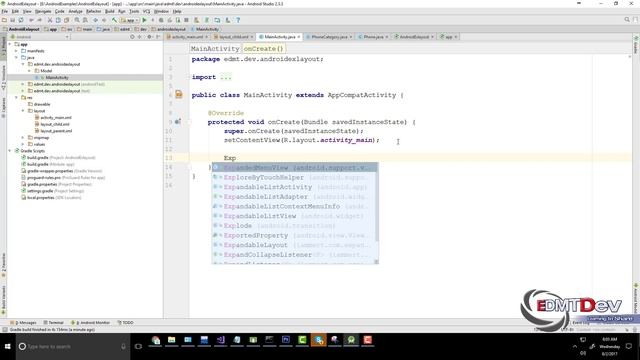Select ExploreByTouchHelper autocomplete suggestion
640x360 pixels.
294,178
